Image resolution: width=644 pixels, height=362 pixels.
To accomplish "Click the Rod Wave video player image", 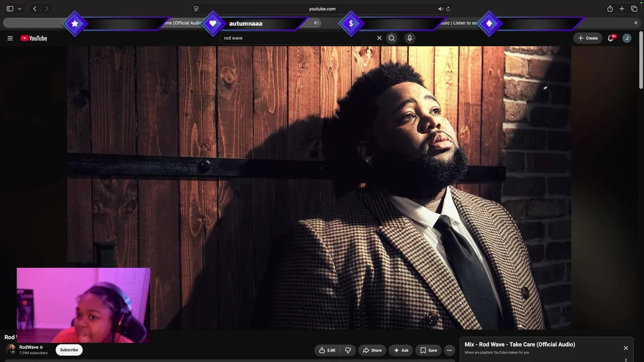I will [x=319, y=188].
